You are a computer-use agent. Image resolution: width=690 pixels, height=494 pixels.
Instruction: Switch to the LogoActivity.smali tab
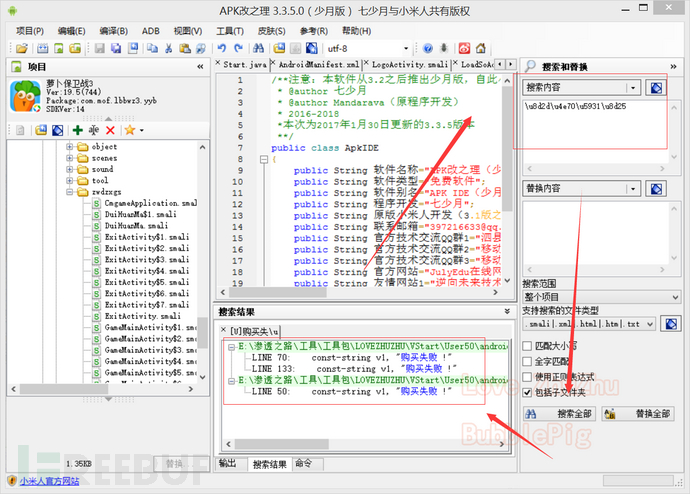[x=410, y=65]
